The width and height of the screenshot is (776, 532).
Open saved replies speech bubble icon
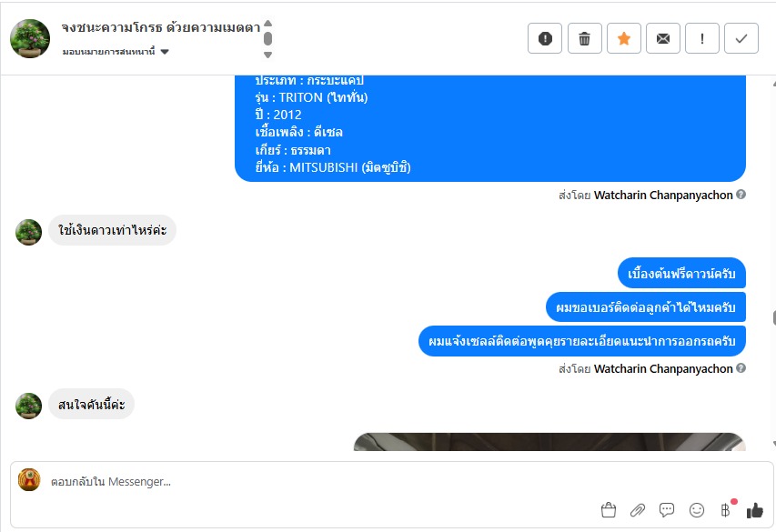click(x=667, y=510)
